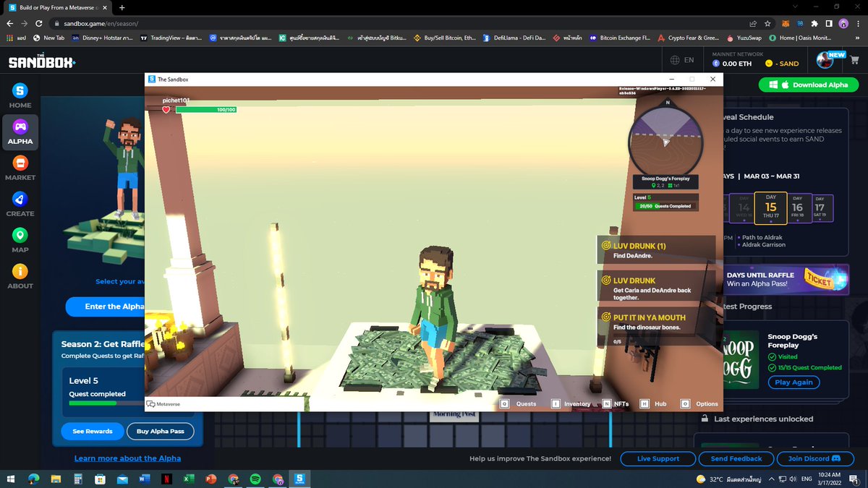Screen dimensions: 868x488
Task: Open Options in the game bottom bar
Action: 699,403
